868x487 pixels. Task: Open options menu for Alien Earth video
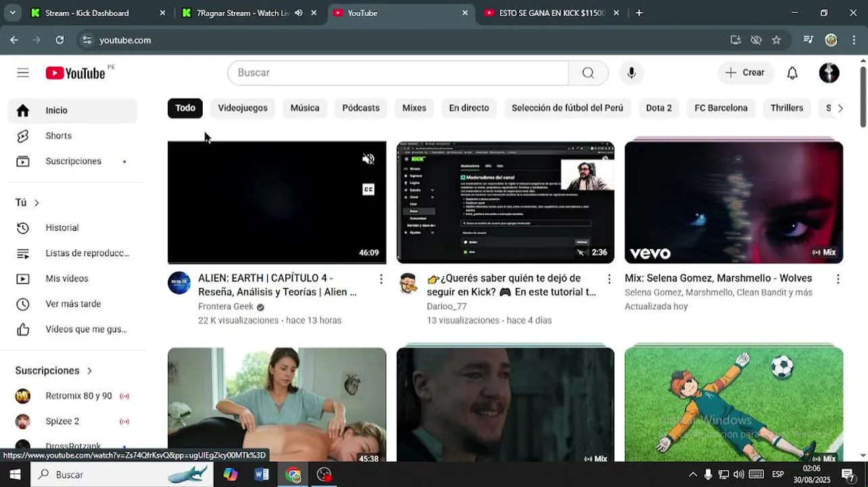(381, 279)
